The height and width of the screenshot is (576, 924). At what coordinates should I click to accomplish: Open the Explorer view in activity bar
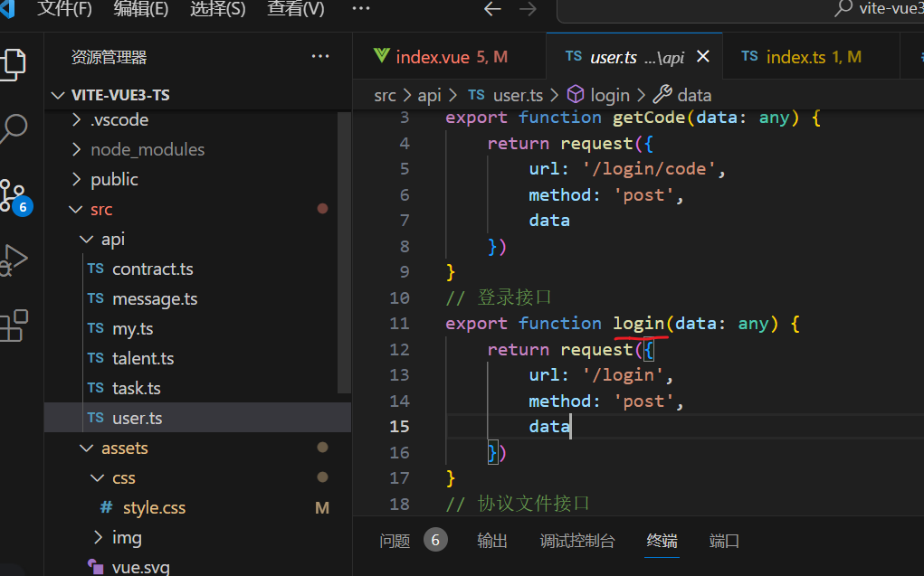[x=14, y=63]
